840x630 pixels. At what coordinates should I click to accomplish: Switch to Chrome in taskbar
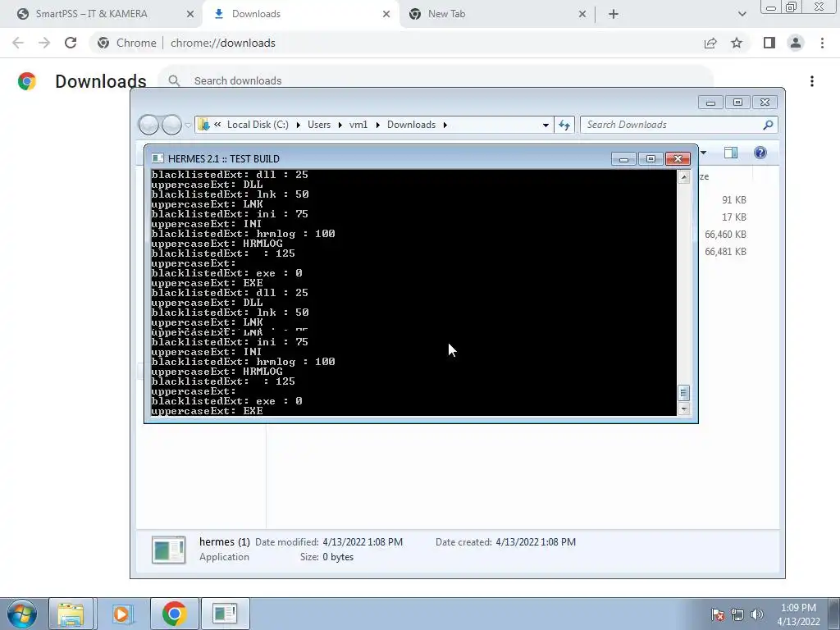coord(174,614)
